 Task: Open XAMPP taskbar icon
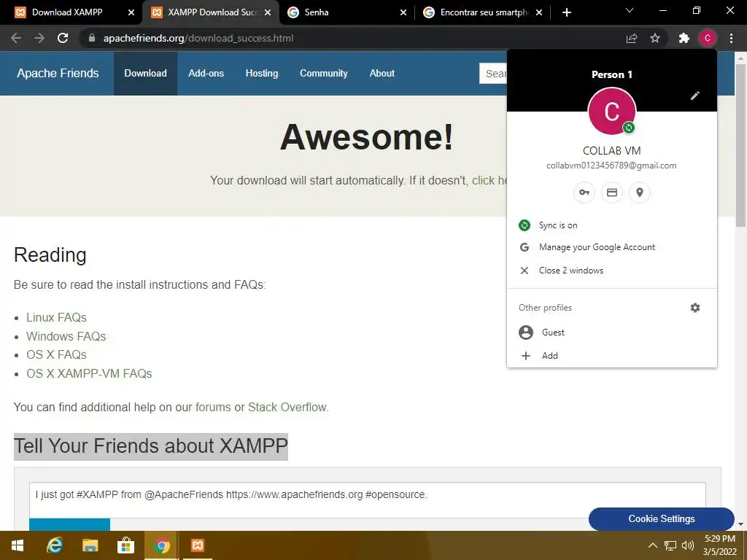coord(197,545)
